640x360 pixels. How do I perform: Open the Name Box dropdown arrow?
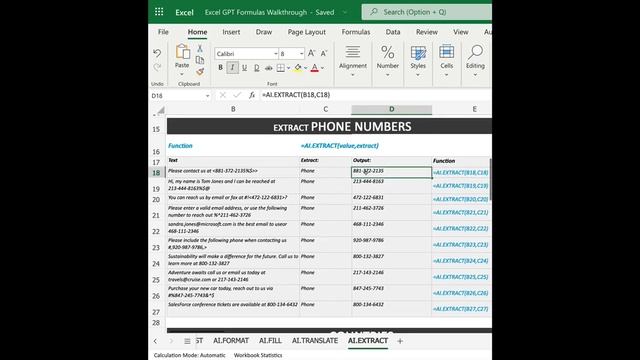click(x=207, y=96)
